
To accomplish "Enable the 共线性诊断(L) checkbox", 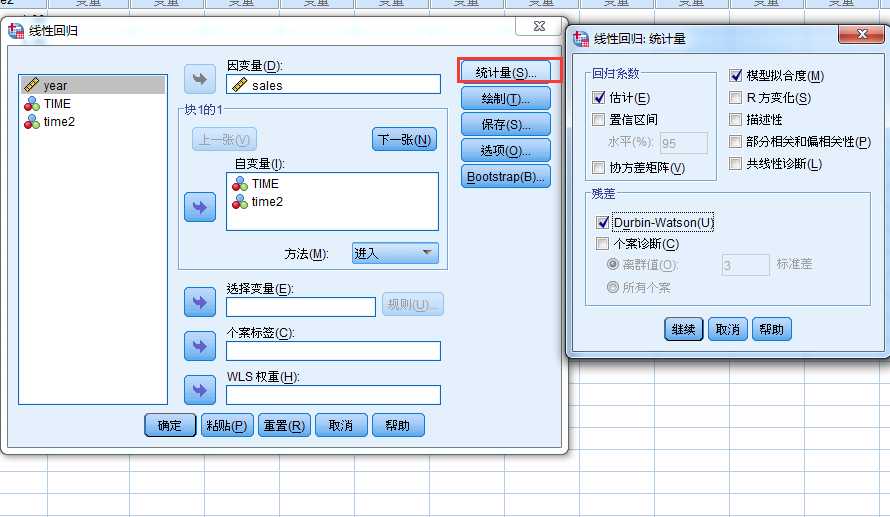I will click(x=735, y=164).
